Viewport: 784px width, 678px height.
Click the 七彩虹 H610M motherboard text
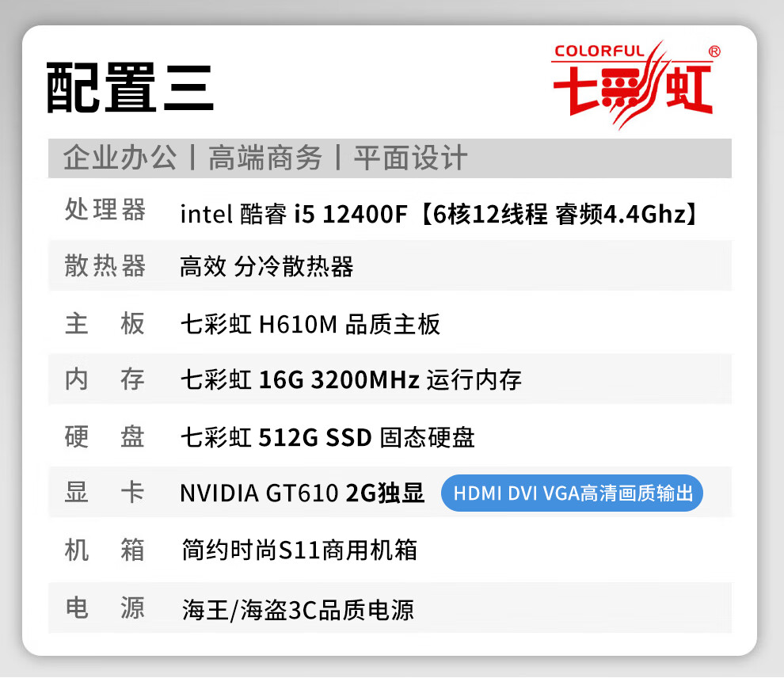coord(310,324)
